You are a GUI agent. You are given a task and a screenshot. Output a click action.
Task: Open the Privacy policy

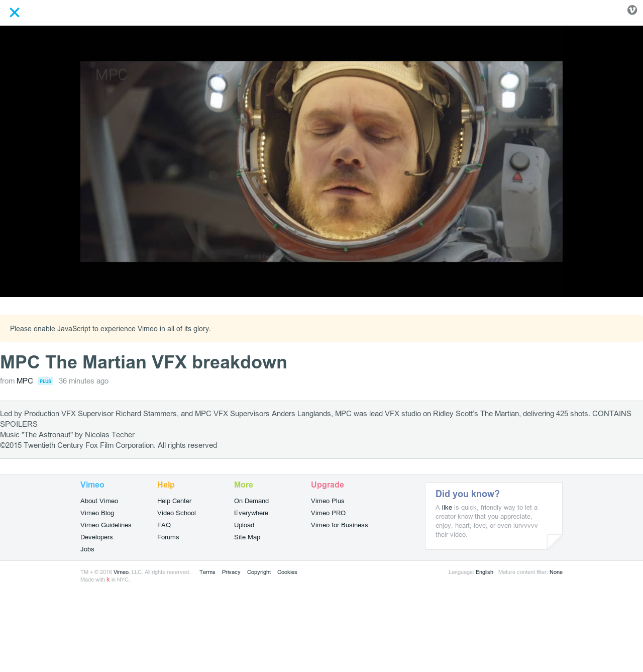point(231,572)
